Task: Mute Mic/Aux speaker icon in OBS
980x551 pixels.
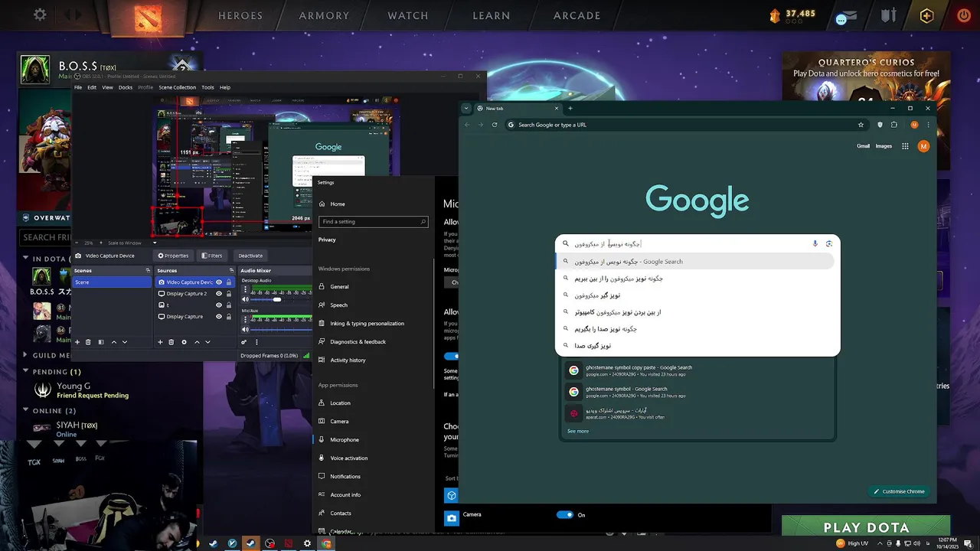Action: 246,330
